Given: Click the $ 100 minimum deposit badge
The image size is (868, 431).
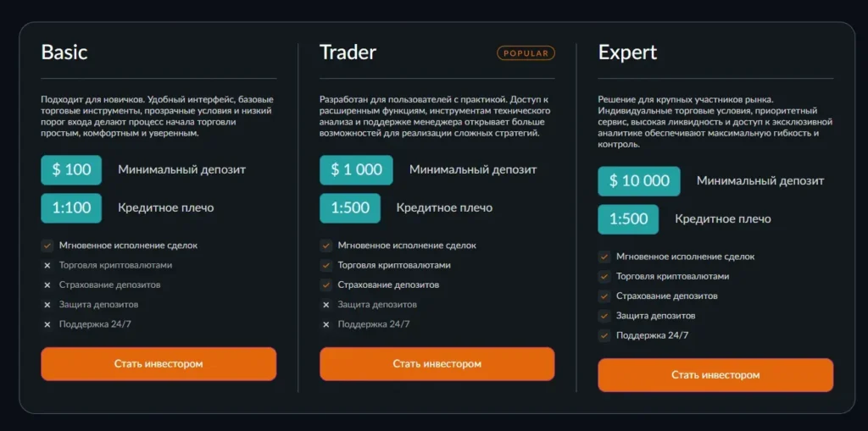Looking at the screenshot, I should 71,170.
